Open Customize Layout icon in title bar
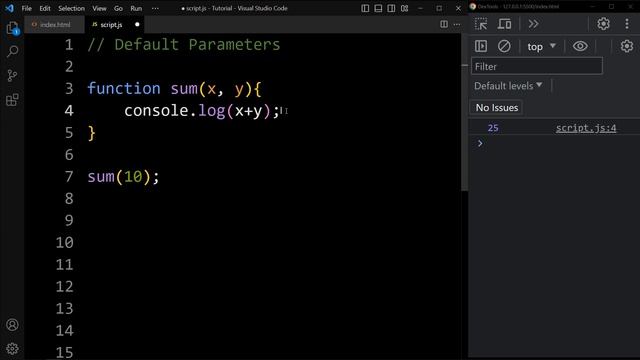 click(404, 8)
